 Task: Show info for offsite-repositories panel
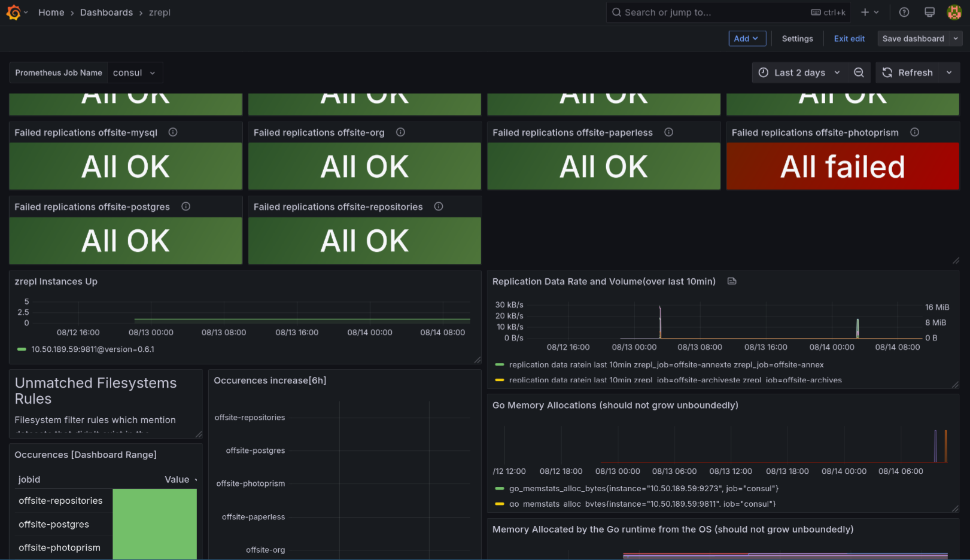tap(439, 206)
